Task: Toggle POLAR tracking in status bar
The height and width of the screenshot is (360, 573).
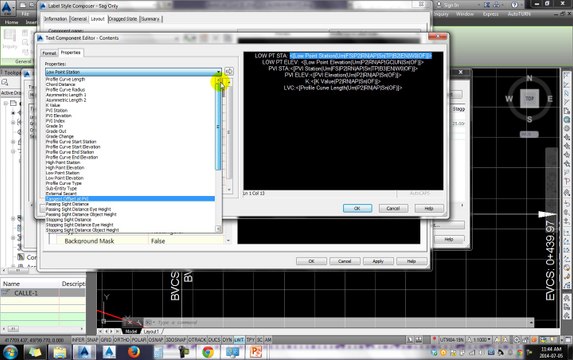Action: pos(138,340)
